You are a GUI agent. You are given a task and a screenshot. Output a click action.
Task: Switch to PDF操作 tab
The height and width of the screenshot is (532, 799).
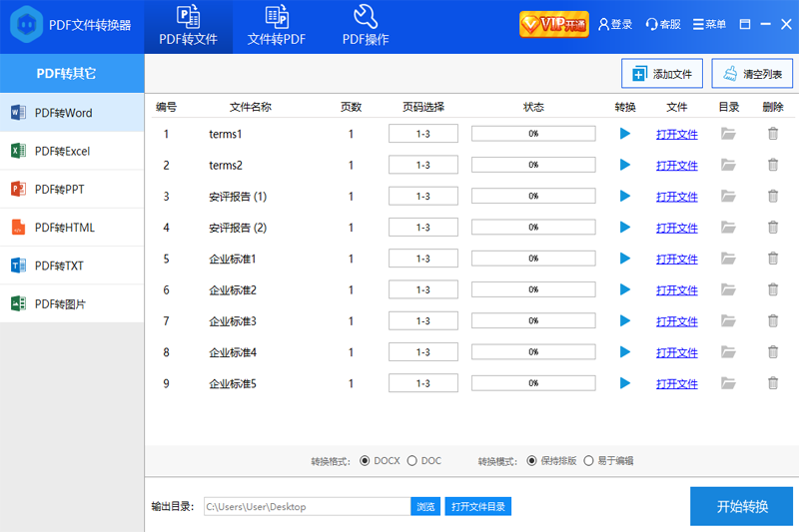366,27
